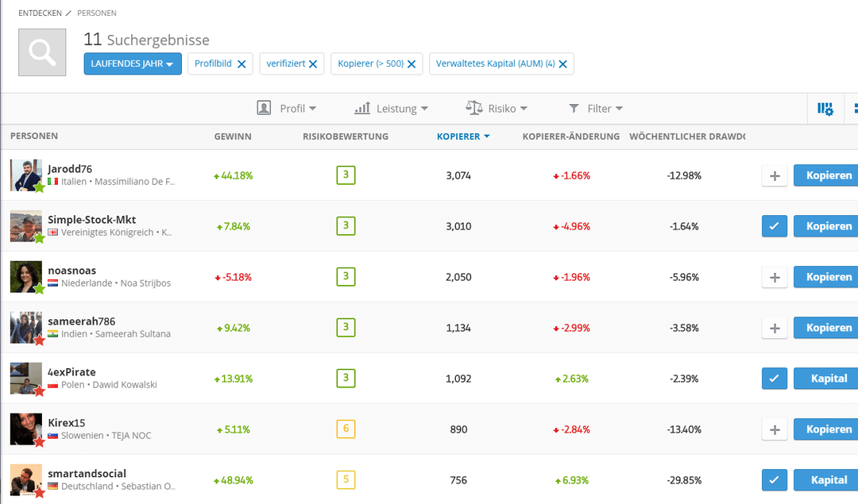Remove the verifiziert filter chip
The image size is (858, 504).
313,64
